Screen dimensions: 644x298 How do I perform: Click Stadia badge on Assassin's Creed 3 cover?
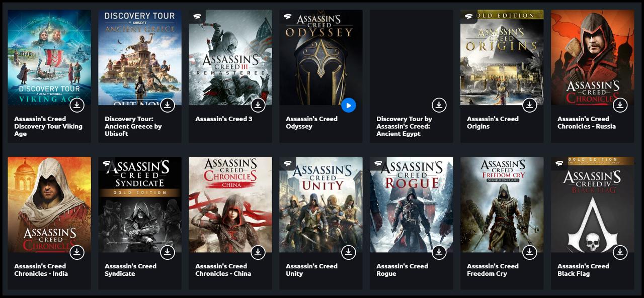(197, 17)
